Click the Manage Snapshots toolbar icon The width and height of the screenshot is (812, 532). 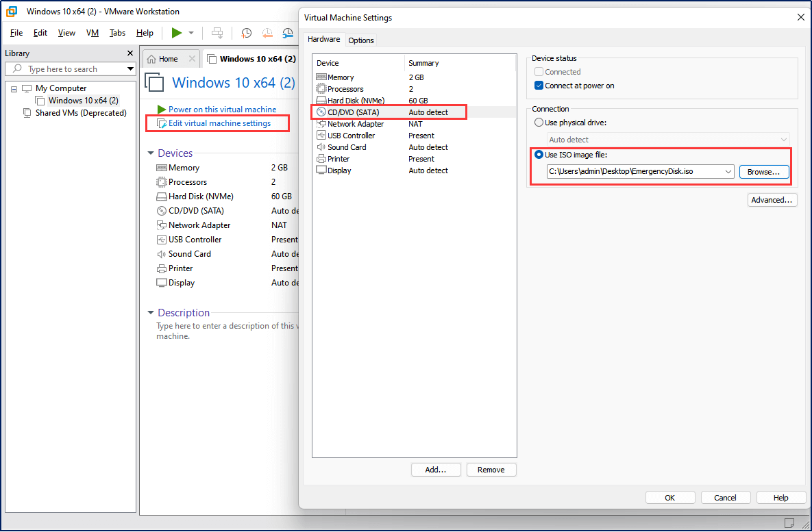(x=288, y=33)
